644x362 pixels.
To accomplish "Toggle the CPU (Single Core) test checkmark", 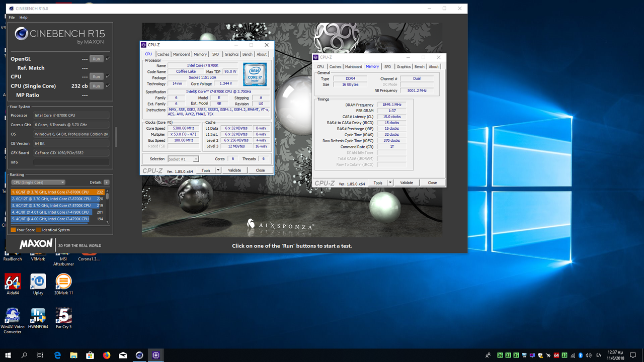I will tap(108, 86).
